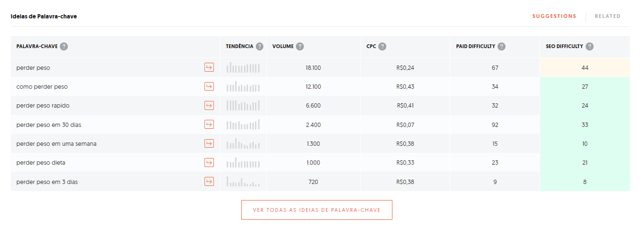Open the arrow icon for perder peso rapido
Image resolution: width=644 pixels, height=234 pixels.
coord(209,105)
